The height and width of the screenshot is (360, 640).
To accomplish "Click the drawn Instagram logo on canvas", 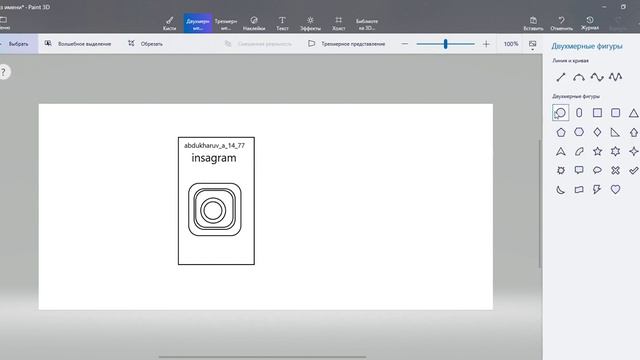I will 215,209.
